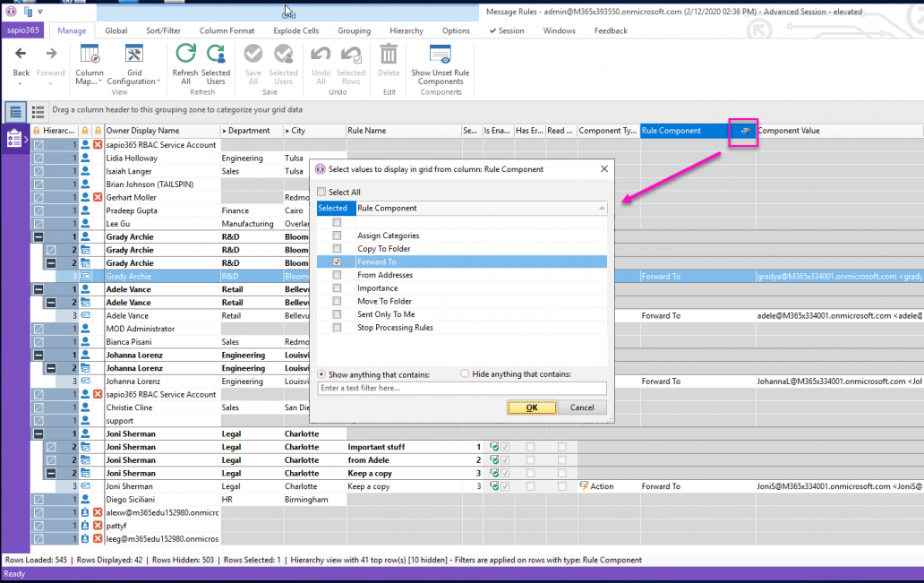
Task: Check the Copy To Folder checkbox
Action: pos(337,249)
